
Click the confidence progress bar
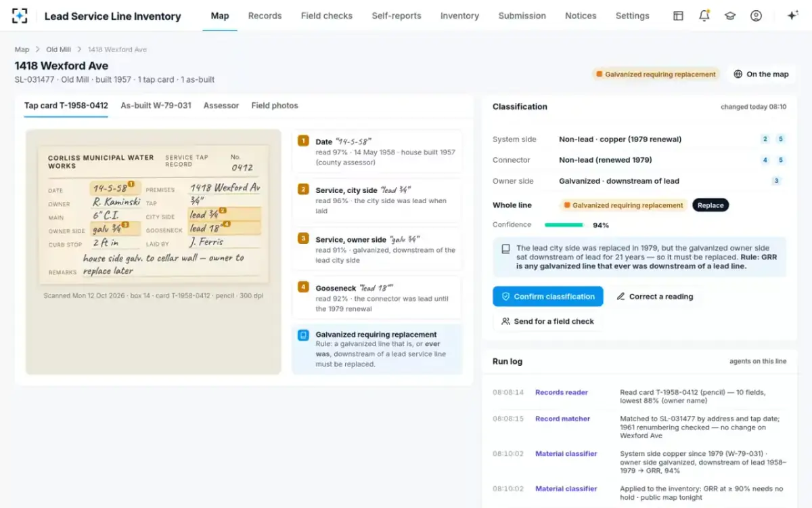pos(564,225)
